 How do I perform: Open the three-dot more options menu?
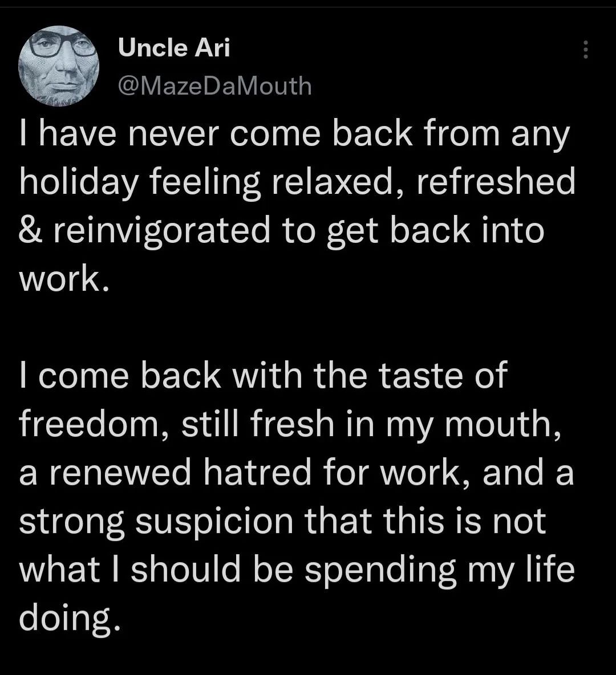585,50
